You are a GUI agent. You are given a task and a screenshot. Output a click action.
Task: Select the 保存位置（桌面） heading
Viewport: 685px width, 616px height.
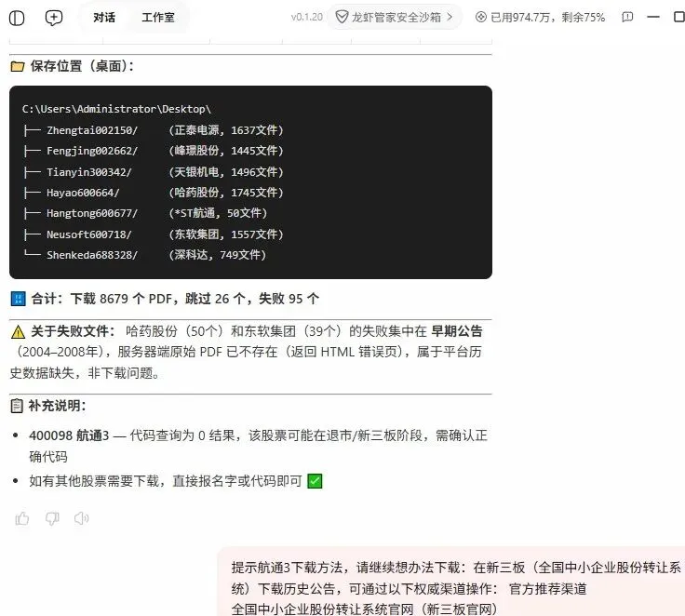tap(82, 66)
